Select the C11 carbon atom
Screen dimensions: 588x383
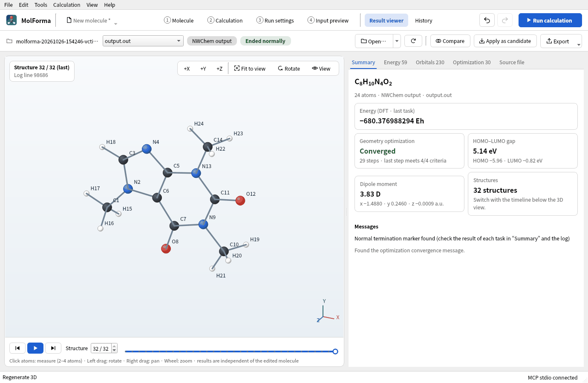coord(215,199)
